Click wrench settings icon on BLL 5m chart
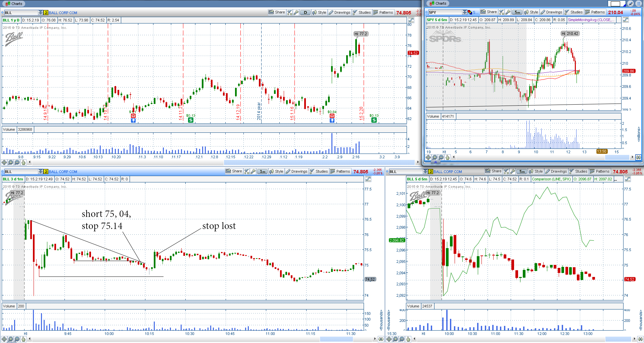Screen dimensions: 644x343 pos(513,171)
